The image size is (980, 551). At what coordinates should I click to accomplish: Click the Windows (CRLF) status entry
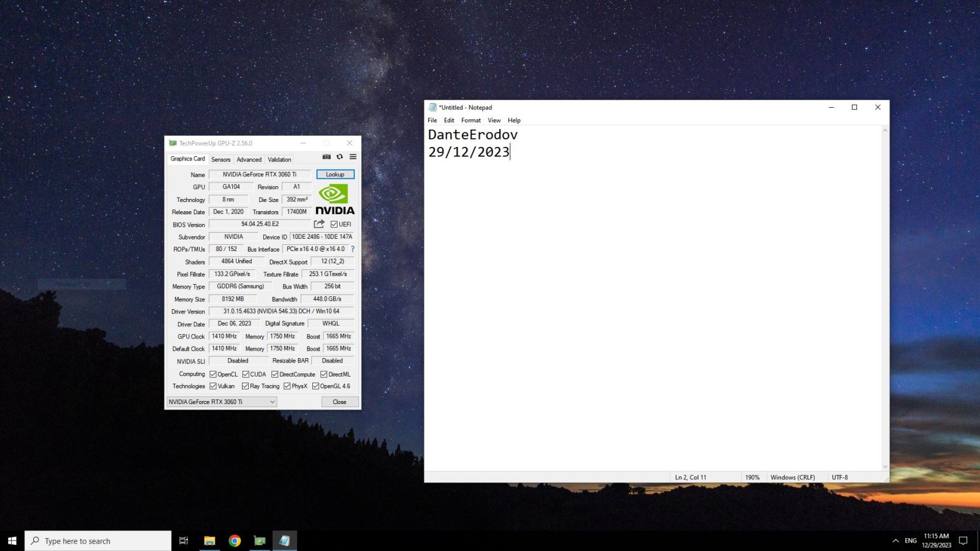pos(793,478)
